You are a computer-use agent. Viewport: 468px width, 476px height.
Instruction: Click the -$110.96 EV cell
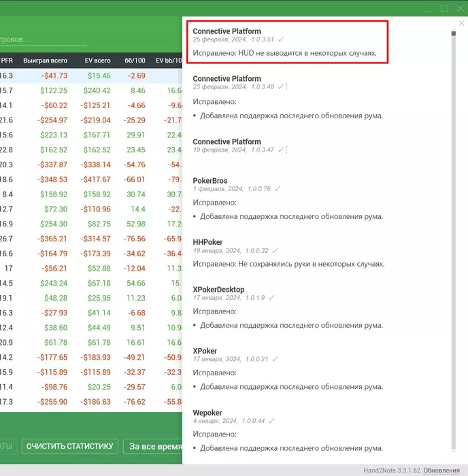pos(95,209)
